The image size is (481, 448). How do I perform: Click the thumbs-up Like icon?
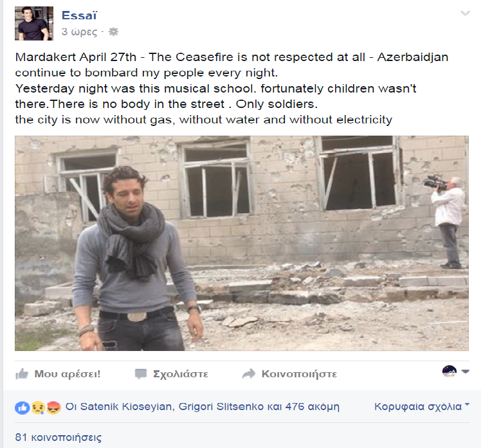click(x=22, y=374)
